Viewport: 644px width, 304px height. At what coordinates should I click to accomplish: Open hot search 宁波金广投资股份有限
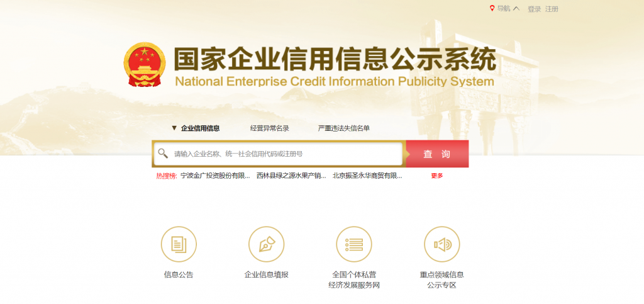(215, 176)
